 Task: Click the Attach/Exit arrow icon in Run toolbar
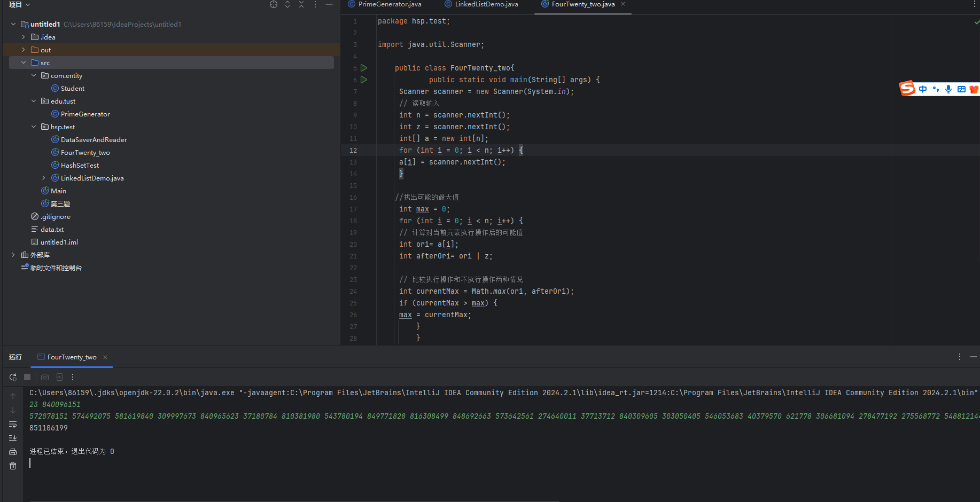coord(59,377)
